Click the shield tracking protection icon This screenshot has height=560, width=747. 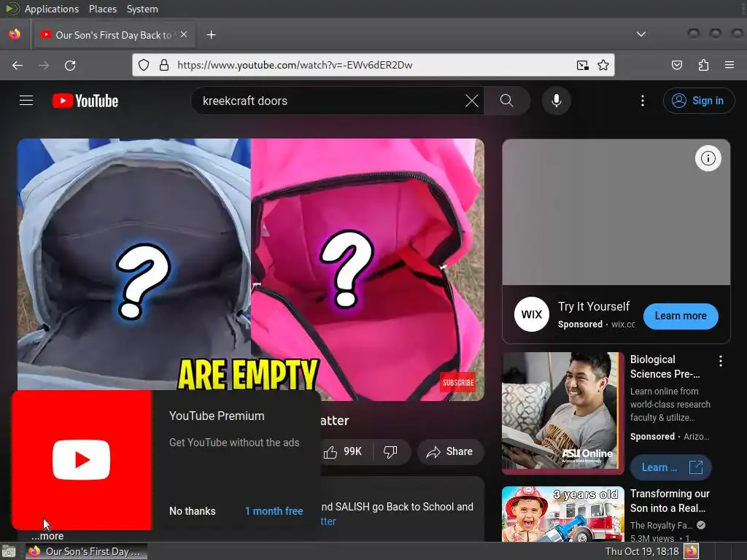pyautogui.click(x=144, y=65)
